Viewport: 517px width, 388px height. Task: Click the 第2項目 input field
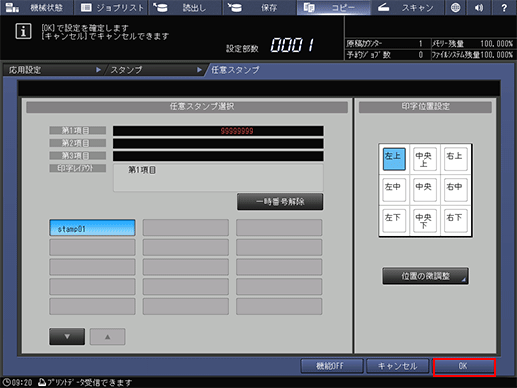point(218,143)
